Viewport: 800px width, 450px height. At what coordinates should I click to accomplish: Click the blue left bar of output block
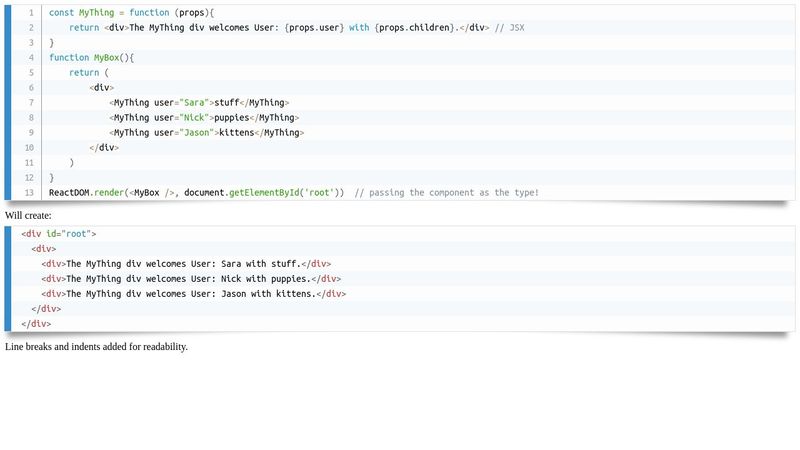pyautogui.click(x=8, y=279)
